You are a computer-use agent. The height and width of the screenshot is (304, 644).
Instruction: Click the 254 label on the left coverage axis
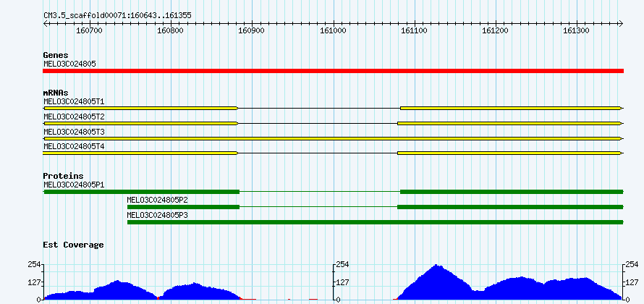33,265
